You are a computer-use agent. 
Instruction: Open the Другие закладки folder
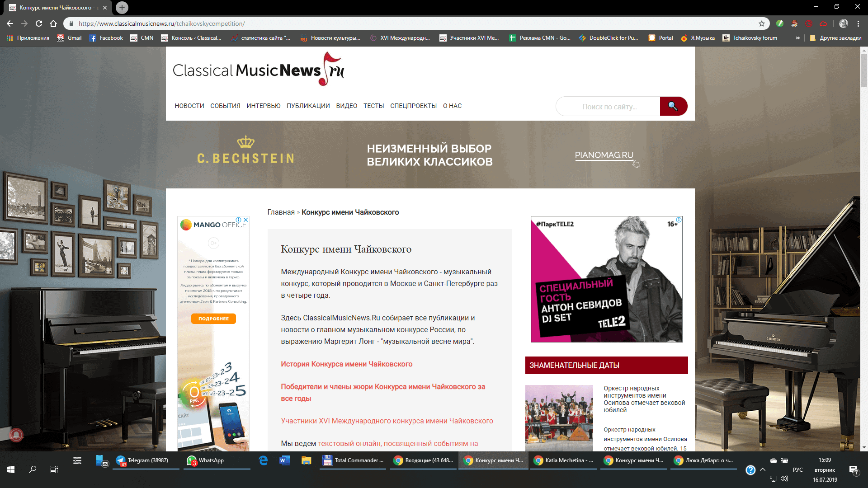coord(835,38)
